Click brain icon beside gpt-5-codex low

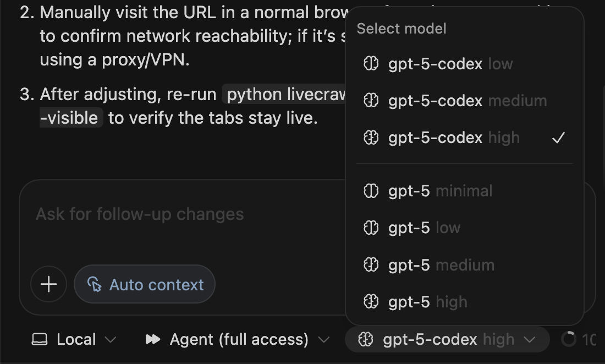coord(371,64)
